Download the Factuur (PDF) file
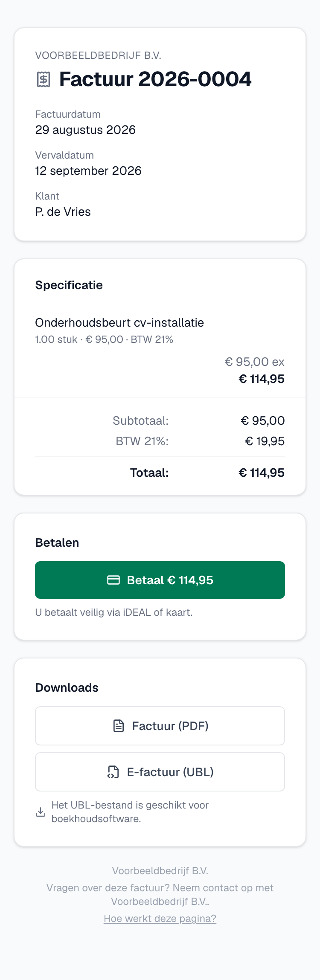Image resolution: width=320 pixels, height=980 pixels. pyautogui.click(x=160, y=726)
